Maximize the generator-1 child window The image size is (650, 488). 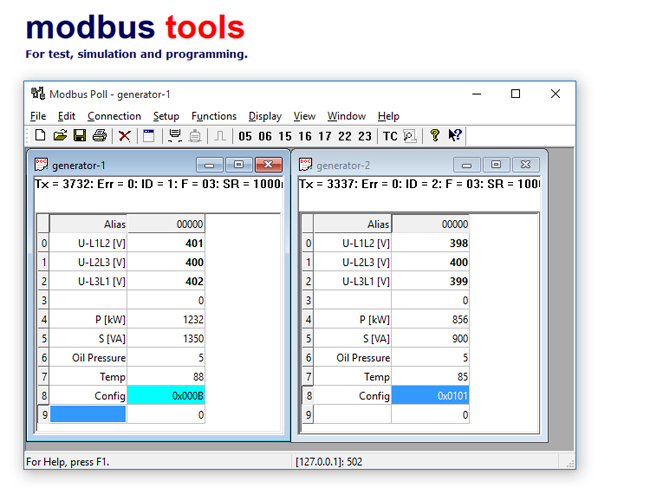[x=238, y=165]
